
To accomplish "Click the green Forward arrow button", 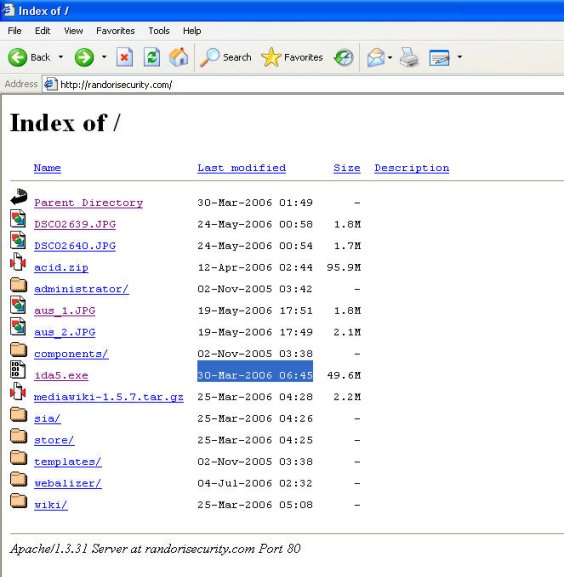I will tap(84, 57).
